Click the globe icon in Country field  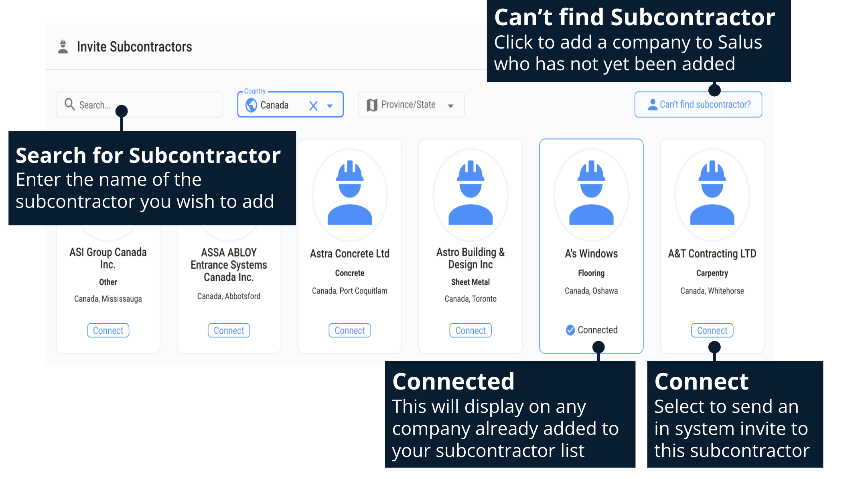[251, 105]
